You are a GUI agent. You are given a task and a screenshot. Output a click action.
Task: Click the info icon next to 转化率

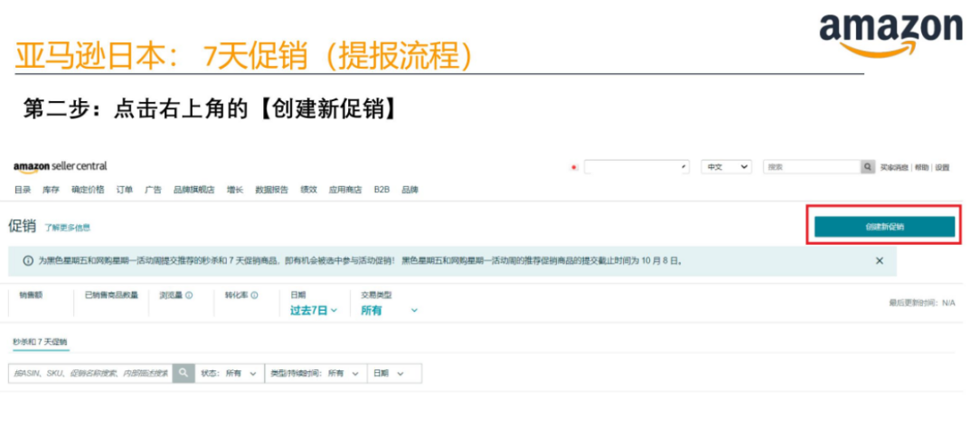[254, 295]
